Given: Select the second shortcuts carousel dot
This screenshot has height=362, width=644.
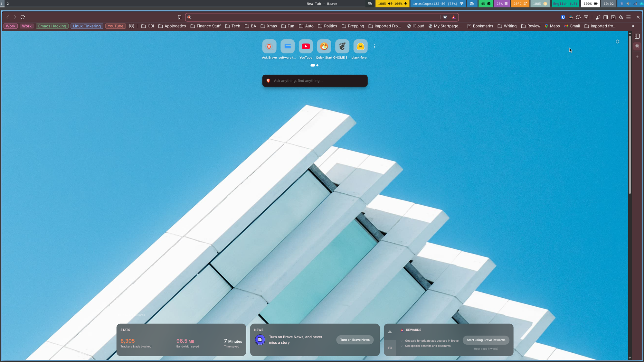Looking at the screenshot, I should tap(317, 65).
